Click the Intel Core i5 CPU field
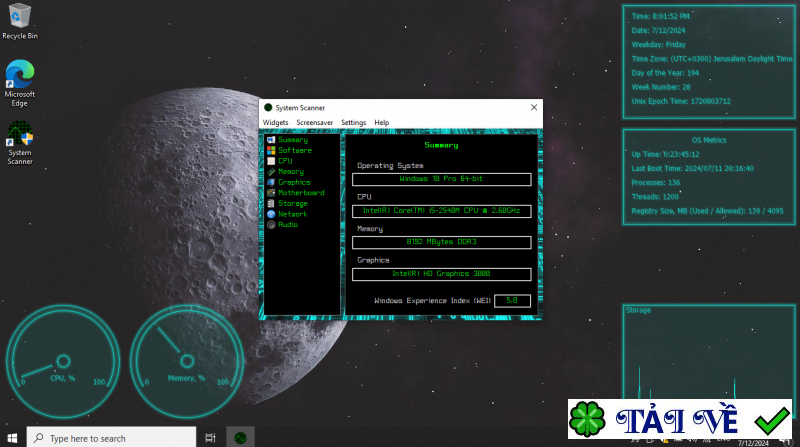The width and height of the screenshot is (800, 447). (x=441, y=211)
